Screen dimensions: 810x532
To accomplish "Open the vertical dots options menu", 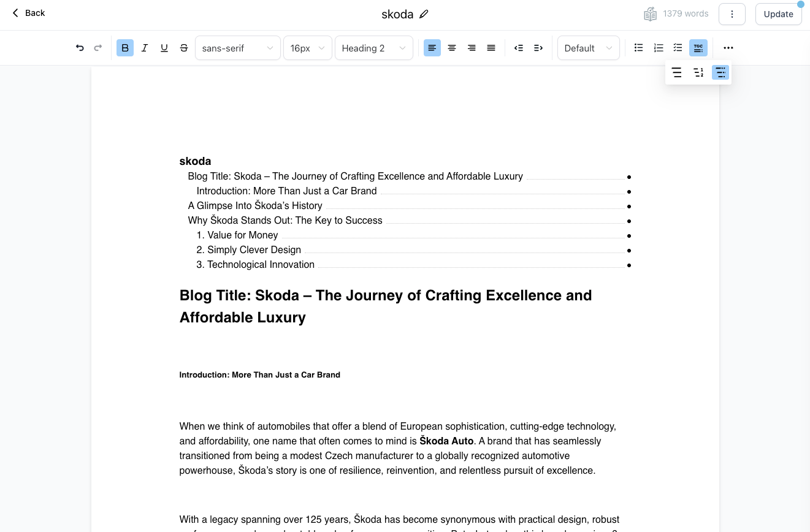I will point(732,14).
